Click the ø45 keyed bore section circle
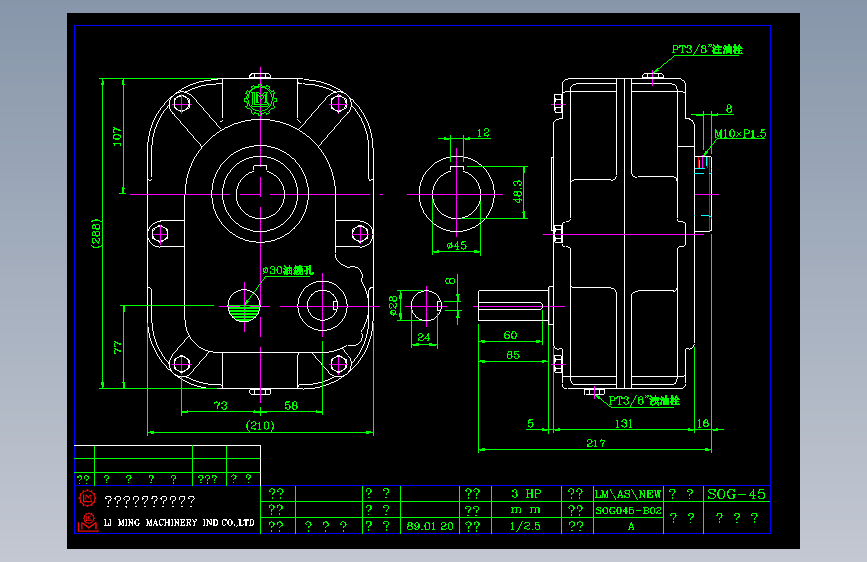 (456, 194)
